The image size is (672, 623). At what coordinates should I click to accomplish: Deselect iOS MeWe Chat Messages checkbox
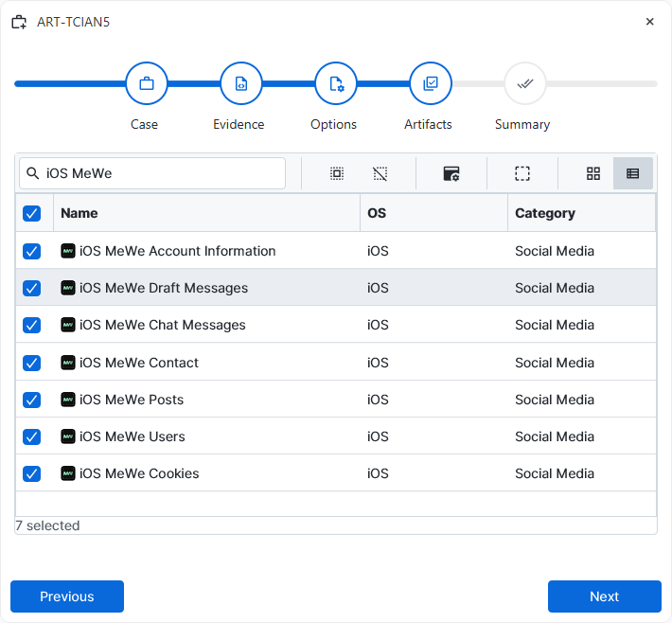[32, 325]
